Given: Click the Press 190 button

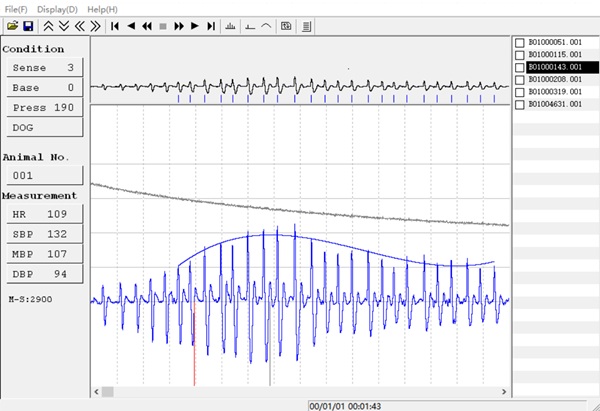Looking at the screenshot, I should tap(42, 108).
